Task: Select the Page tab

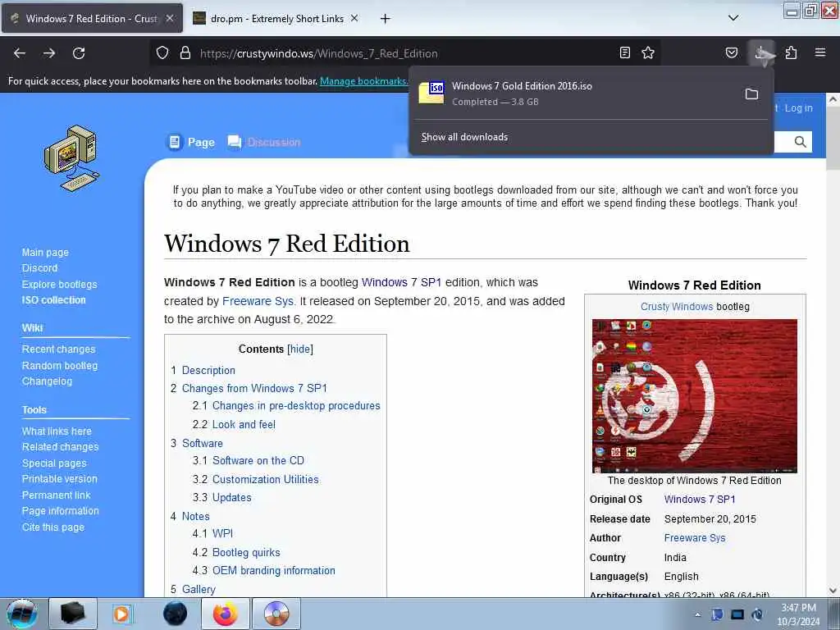Action: (190, 142)
